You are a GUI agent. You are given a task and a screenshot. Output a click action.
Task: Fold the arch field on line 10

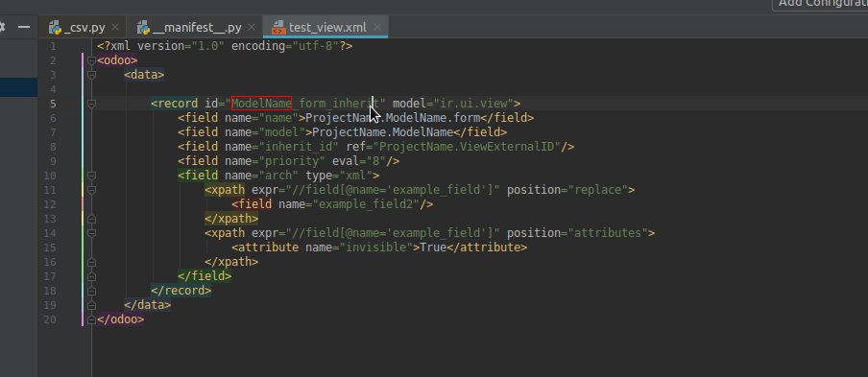point(91,176)
